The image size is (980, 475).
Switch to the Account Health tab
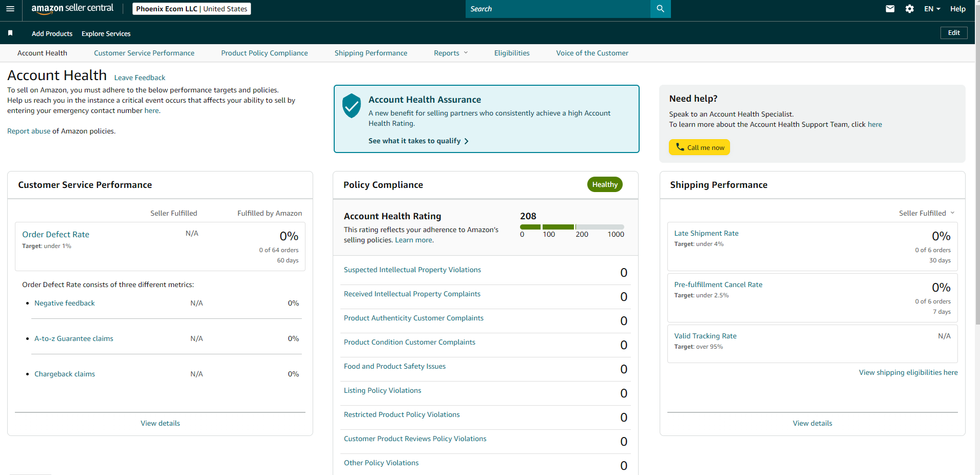(x=42, y=53)
